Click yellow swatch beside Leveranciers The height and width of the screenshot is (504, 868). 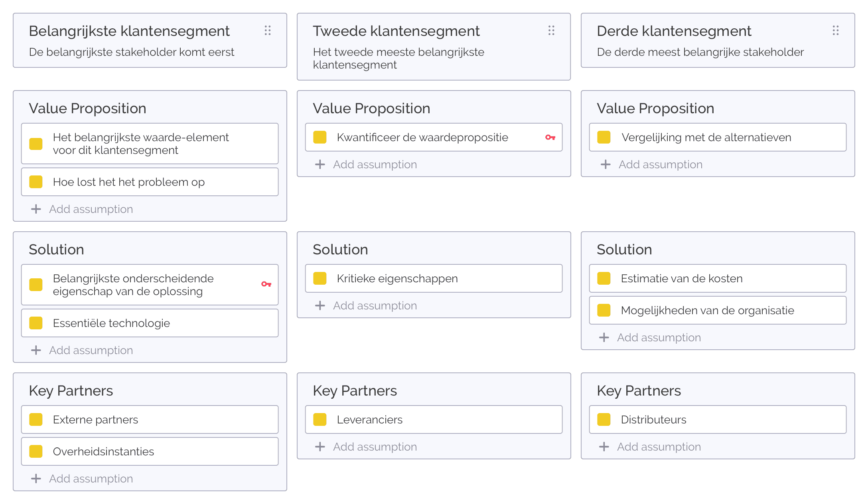coord(320,419)
